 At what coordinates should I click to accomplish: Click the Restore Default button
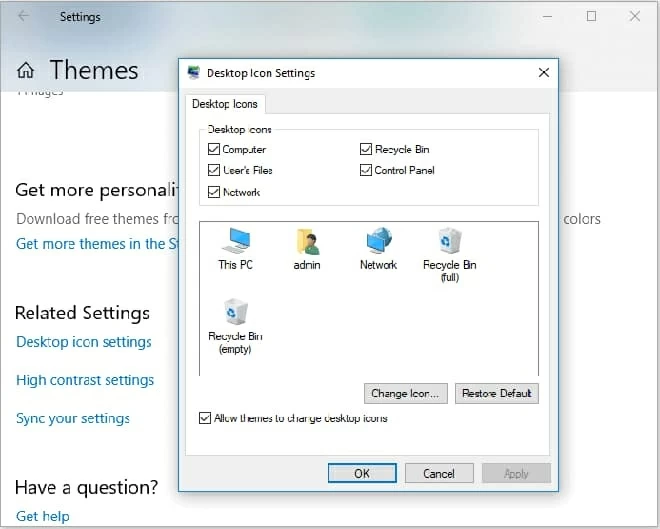[x=497, y=393]
